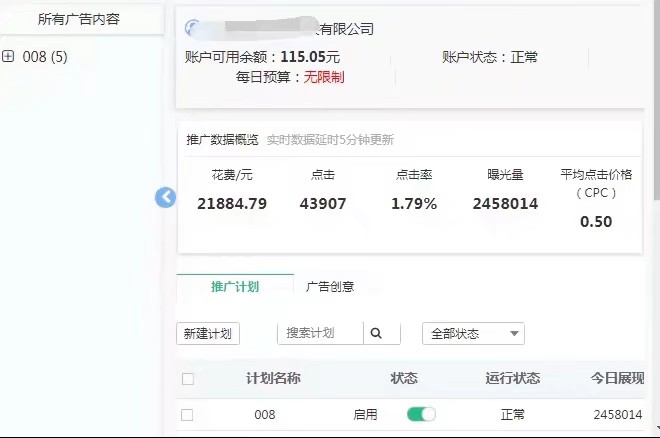Switch to the 推广计划 tab
Image resolution: width=660 pixels, height=438 pixels.
point(235,287)
